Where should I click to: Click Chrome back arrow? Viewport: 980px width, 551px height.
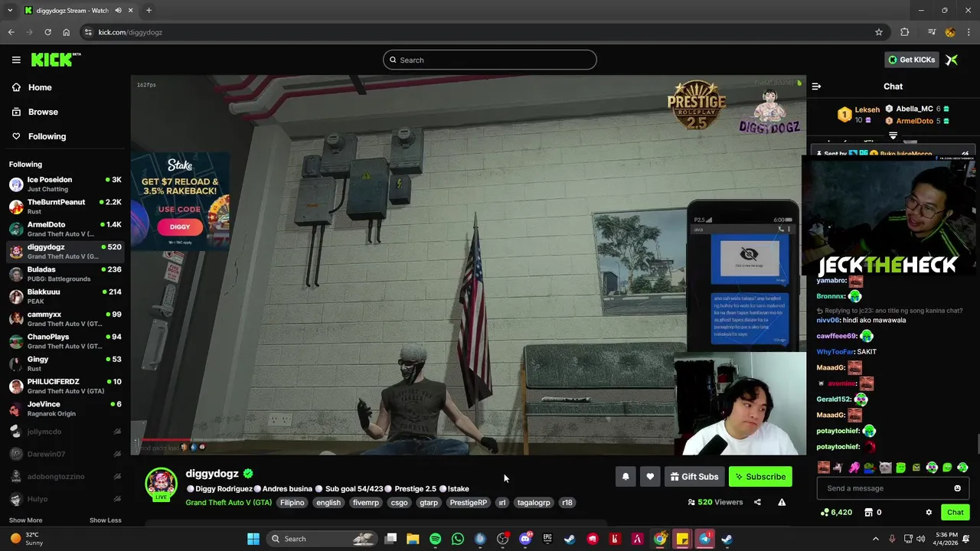point(11,32)
